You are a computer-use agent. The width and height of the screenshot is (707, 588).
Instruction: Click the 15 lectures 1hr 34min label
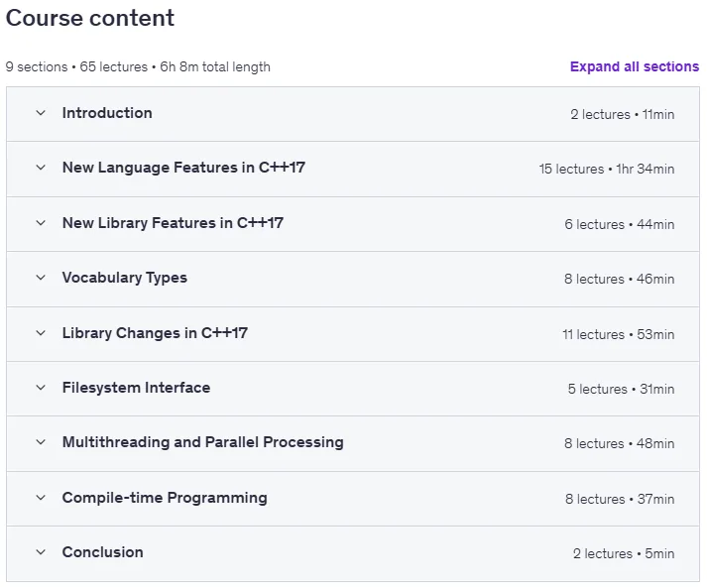[607, 170]
